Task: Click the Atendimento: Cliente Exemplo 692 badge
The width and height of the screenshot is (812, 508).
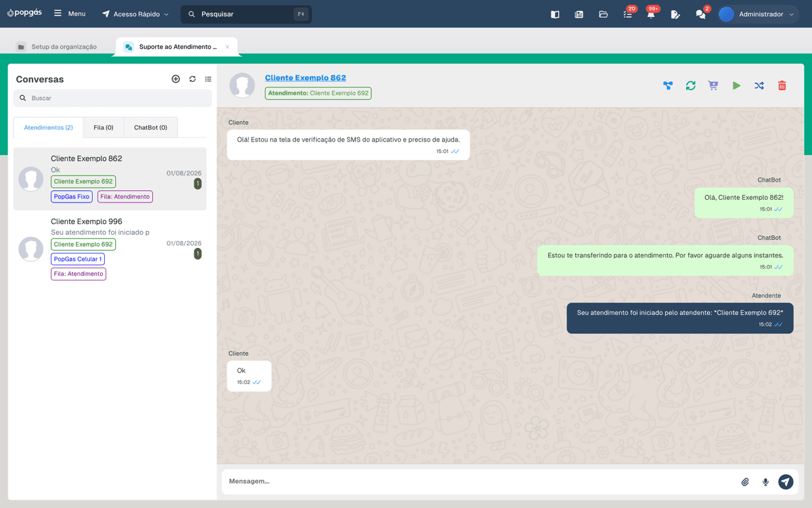Action: click(318, 93)
